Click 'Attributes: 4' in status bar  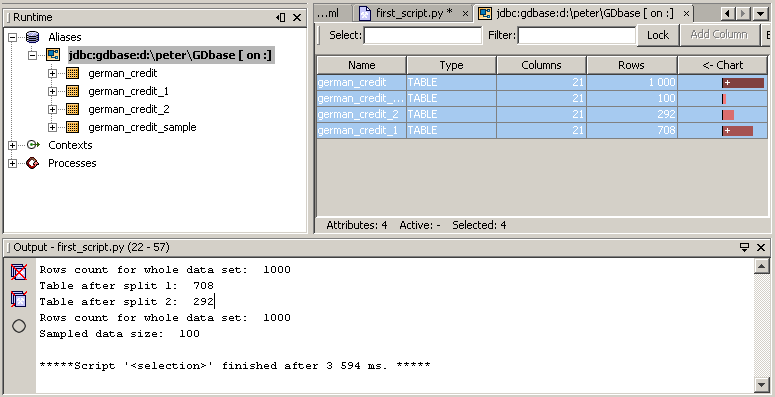click(357, 225)
